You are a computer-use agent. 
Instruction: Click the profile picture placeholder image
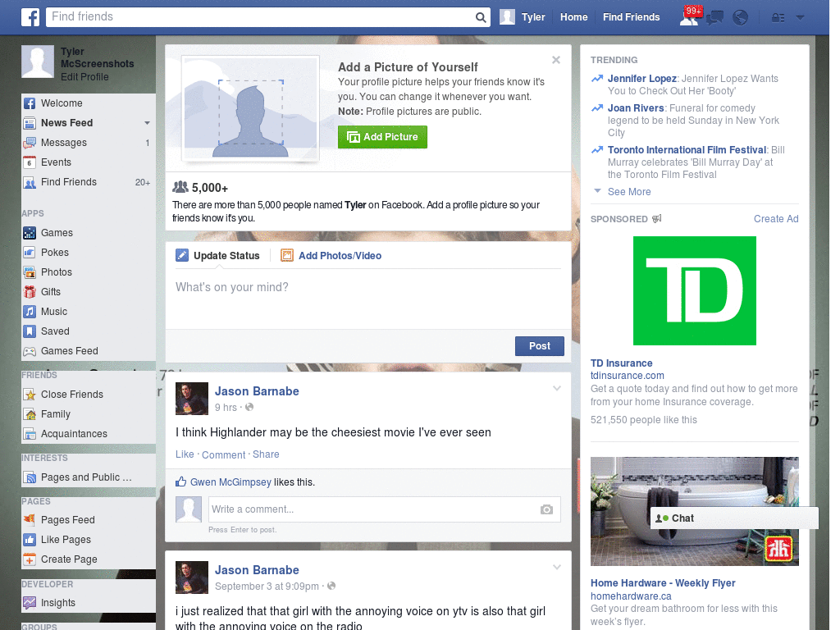251,107
